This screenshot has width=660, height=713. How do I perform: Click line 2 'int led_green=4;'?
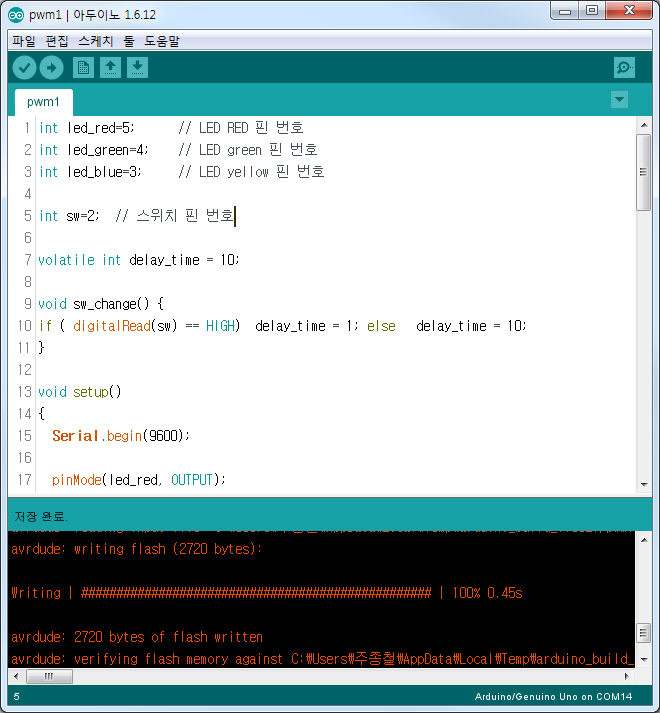coord(94,150)
